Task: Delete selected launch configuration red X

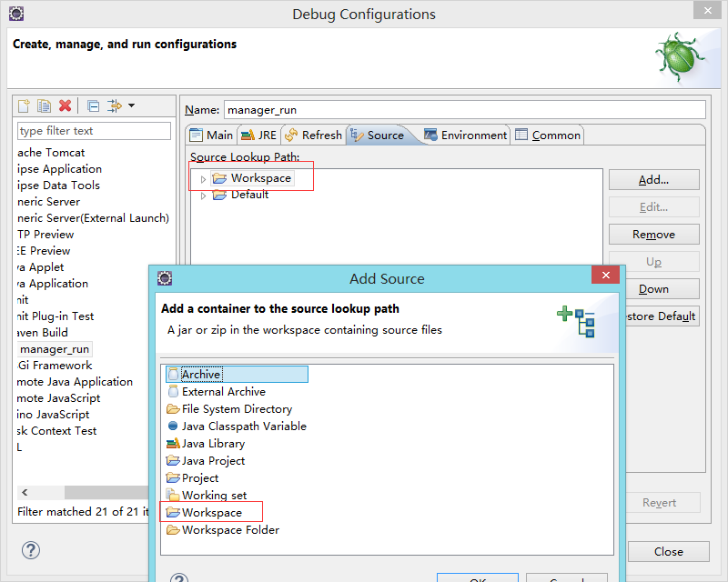Action: [65, 105]
